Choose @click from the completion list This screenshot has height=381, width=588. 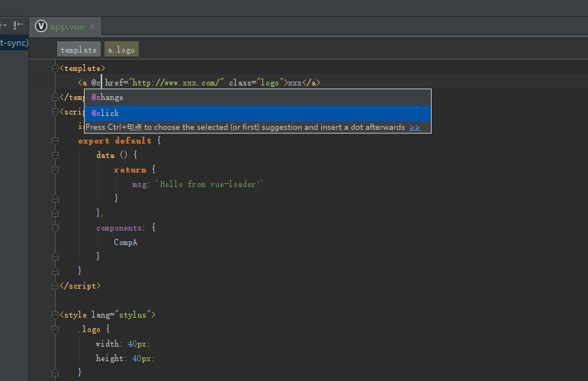click(x=258, y=113)
